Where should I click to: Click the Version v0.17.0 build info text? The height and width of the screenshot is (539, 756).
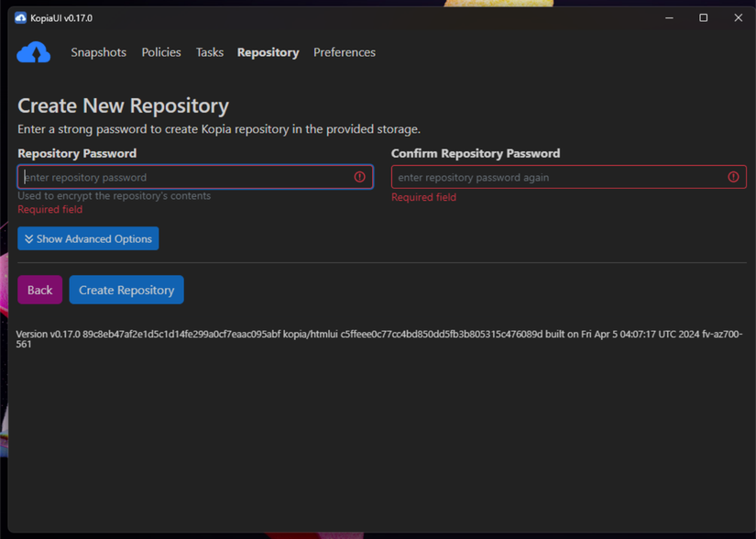(x=379, y=339)
